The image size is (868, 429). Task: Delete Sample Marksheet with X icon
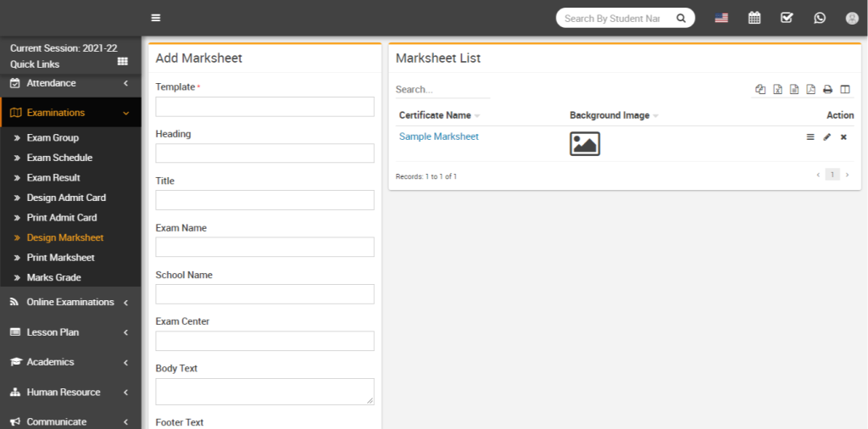(843, 137)
